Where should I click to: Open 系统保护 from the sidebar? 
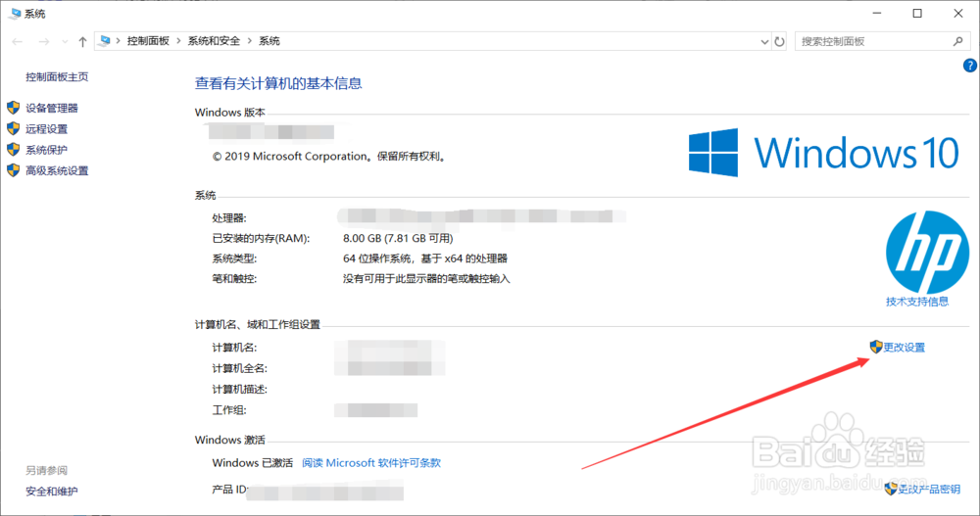point(46,150)
